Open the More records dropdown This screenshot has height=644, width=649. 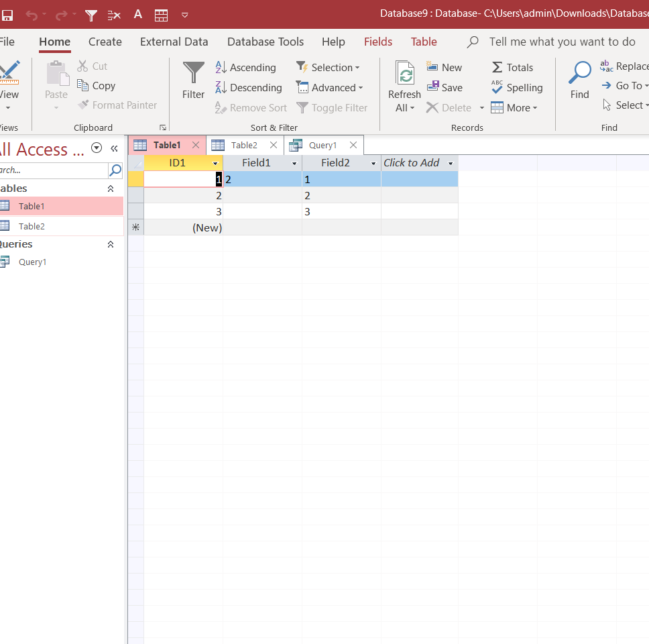[x=514, y=108]
